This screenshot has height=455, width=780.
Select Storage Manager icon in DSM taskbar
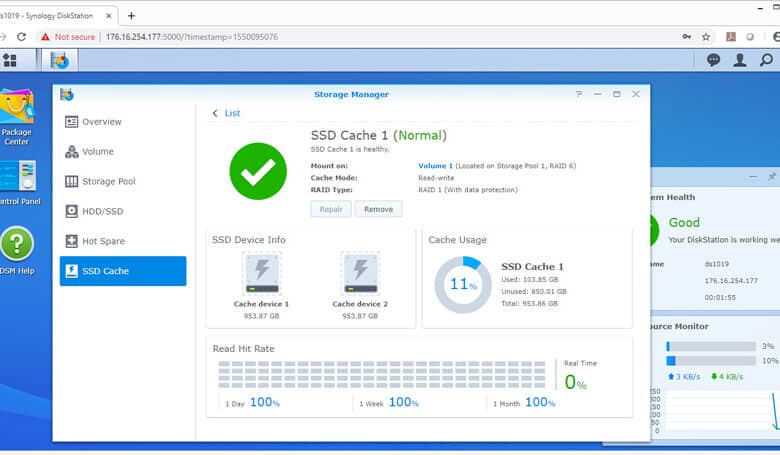[60, 61]
